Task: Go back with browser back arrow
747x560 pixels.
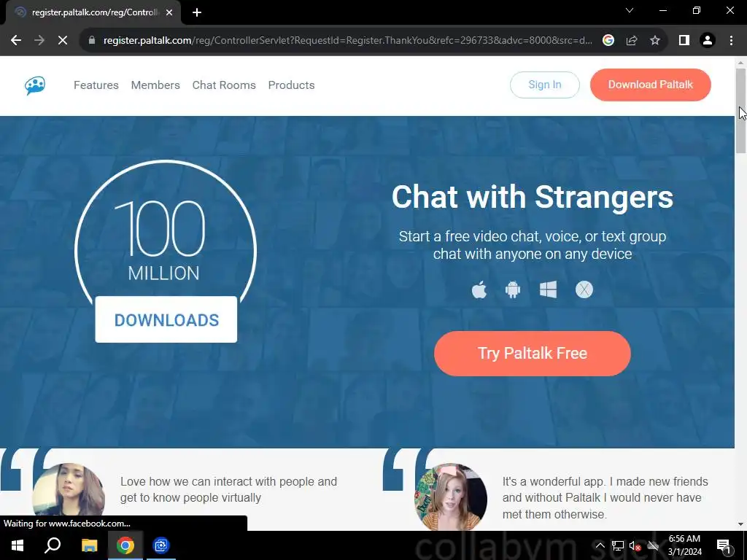Action: pos(16,41)
